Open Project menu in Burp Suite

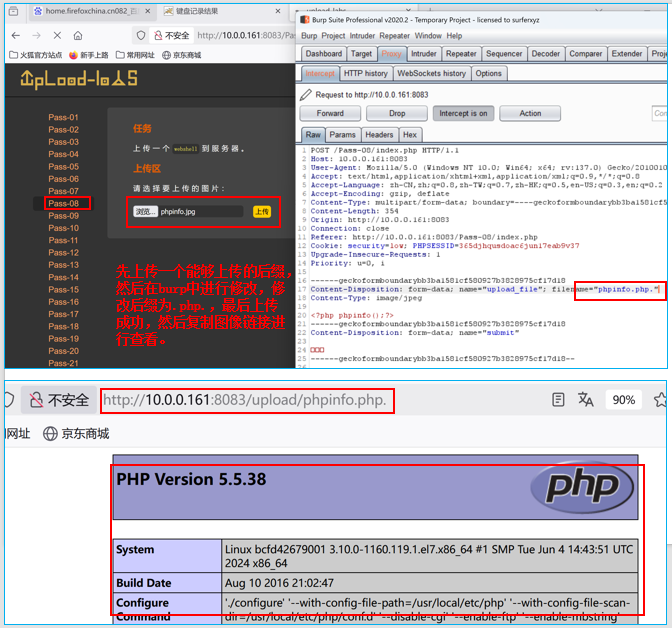point(333,36)
